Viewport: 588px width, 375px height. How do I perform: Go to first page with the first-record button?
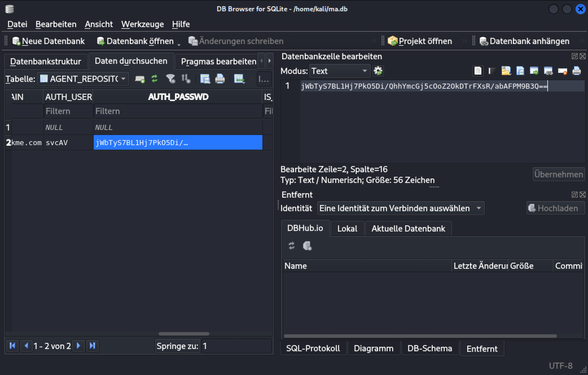pyautogui.click(x=12, y=346)
